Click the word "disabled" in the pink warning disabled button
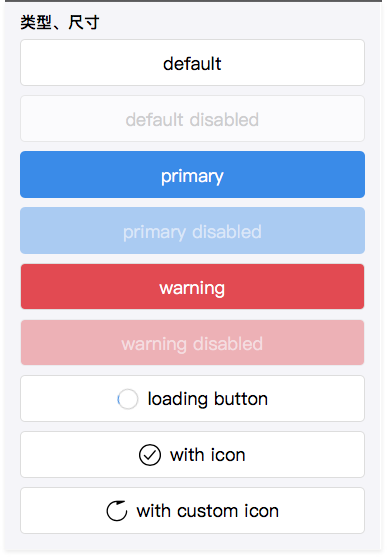Screen dimensions: 391x558 pyautogui.click(x=228, y=344)
